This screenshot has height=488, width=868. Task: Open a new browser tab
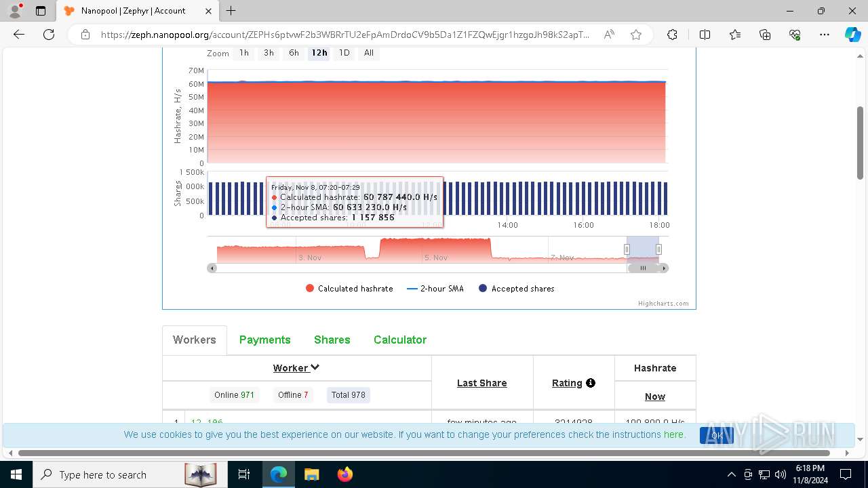(231, 11)
